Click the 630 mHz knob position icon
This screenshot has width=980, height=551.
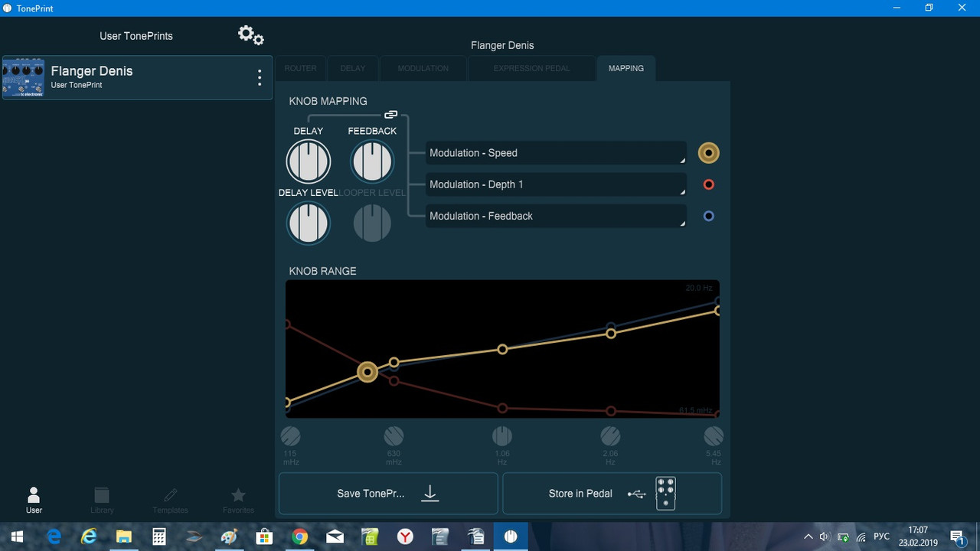pyautogui.click(x=394, y=436)
